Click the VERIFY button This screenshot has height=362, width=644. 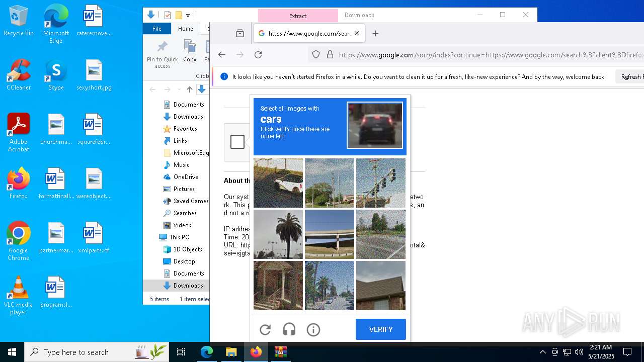(381, 329)
